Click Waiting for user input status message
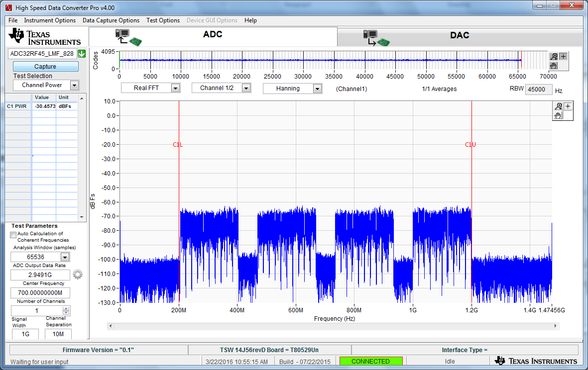This screenshot has width=588, height=370. tap(39, 362)
